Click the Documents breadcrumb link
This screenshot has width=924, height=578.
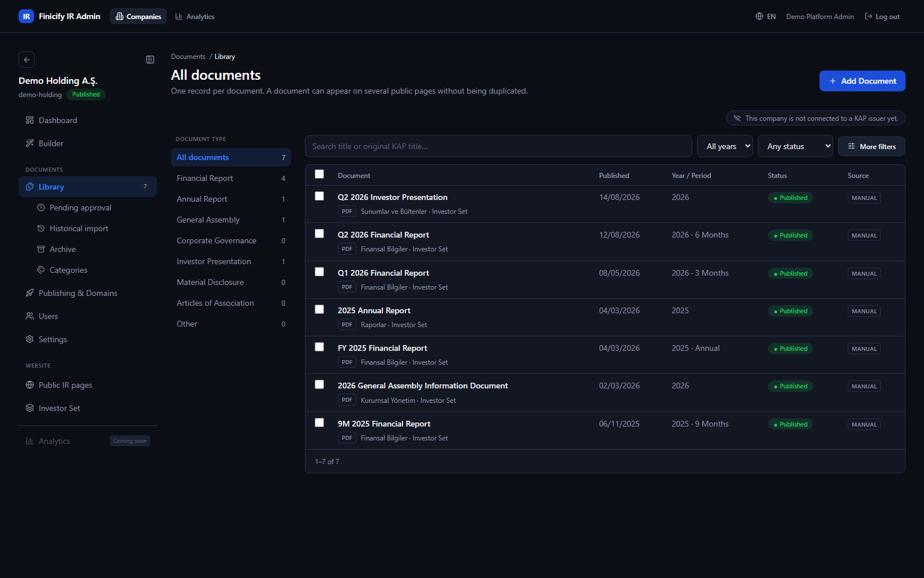pos(188,57)
